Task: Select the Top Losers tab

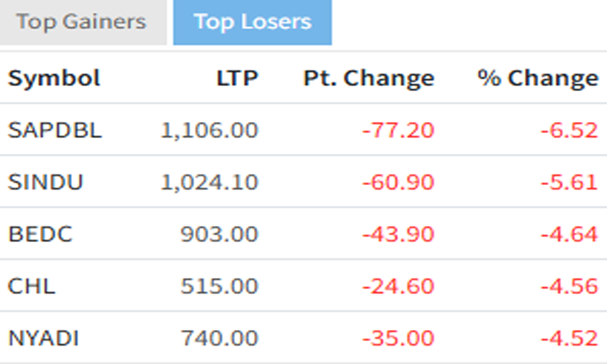Action: [x=253, y=22]
